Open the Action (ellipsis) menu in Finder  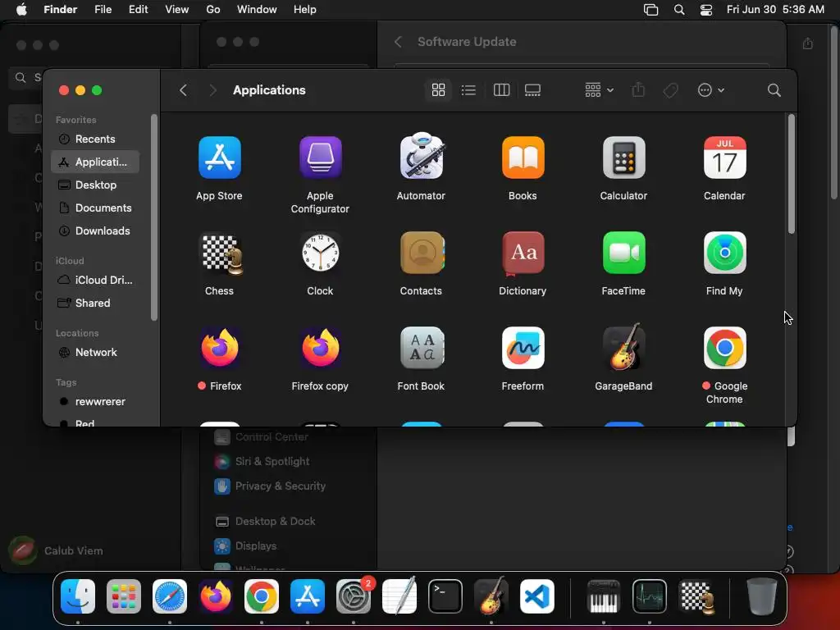(x=711, y=90)
